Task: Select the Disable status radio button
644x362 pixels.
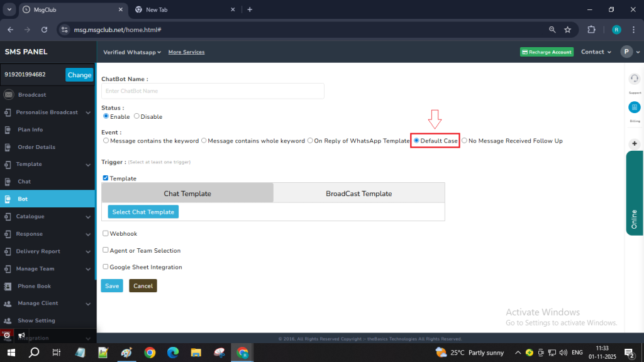Action: [x=137, y=116]
